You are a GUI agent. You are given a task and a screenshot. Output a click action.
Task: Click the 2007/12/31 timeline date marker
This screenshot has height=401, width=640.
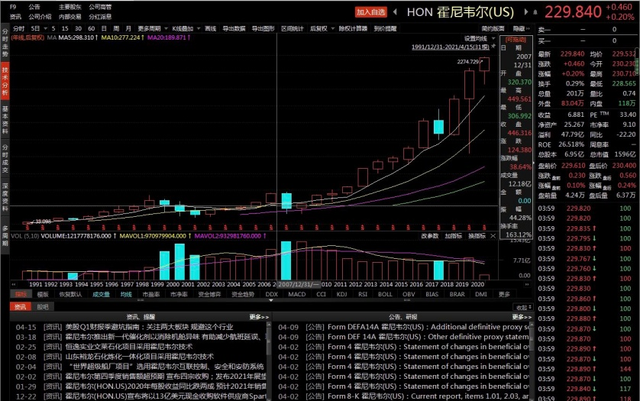tap(299, 284)
